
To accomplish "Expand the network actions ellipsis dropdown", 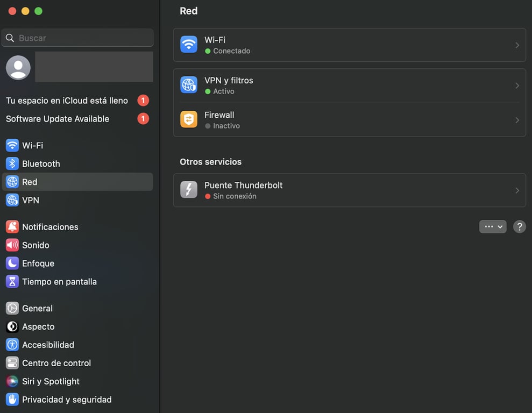I will 492,226.
